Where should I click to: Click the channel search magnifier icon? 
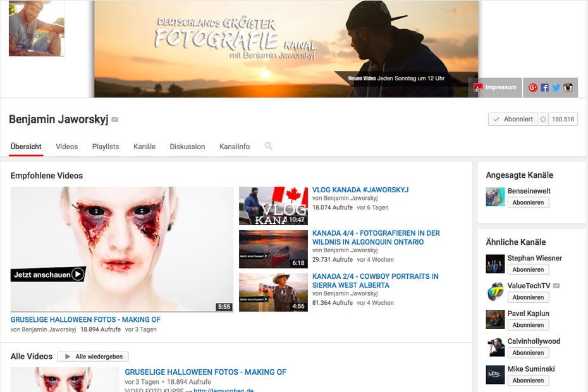click(269, 146)
